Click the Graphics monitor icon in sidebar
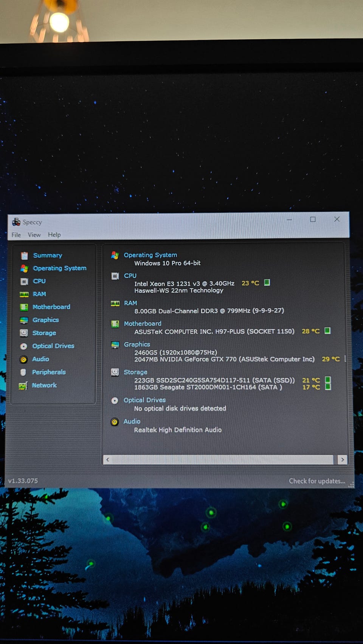Viewport: 363px width, 644px height. click(24, 320)
